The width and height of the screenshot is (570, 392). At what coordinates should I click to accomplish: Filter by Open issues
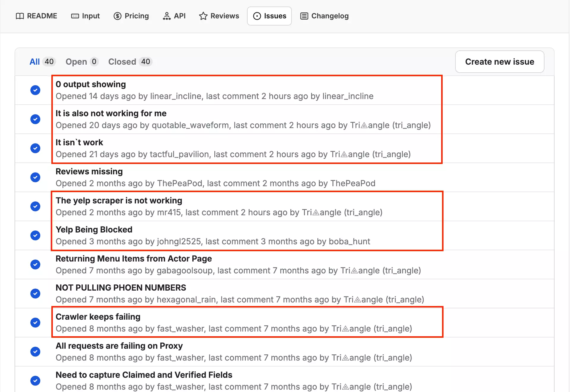pos(82,62)
